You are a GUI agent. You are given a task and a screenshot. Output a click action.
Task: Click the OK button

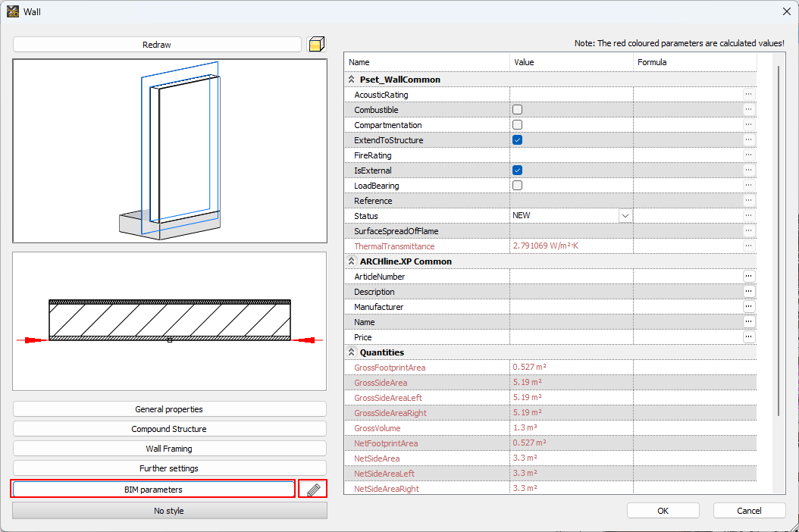click(x=663, y=511)
